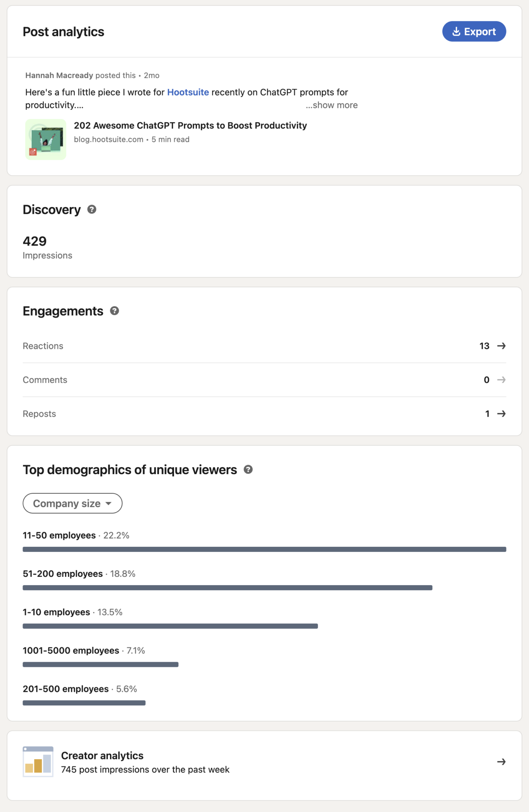The image size is (529, 812).
Task: Open Reposts details via its arrow icon
Action: [x=502, y=414]
